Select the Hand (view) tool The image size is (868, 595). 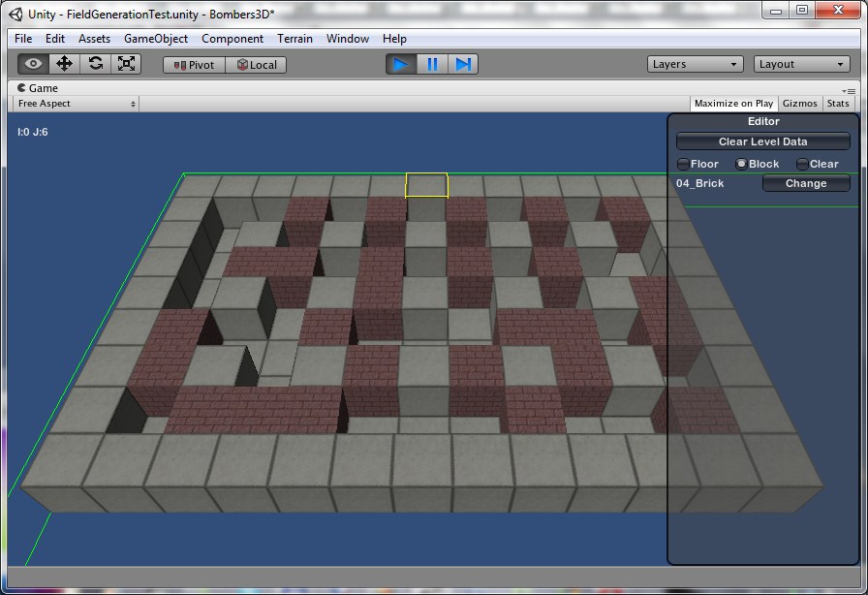click(34, 64)
